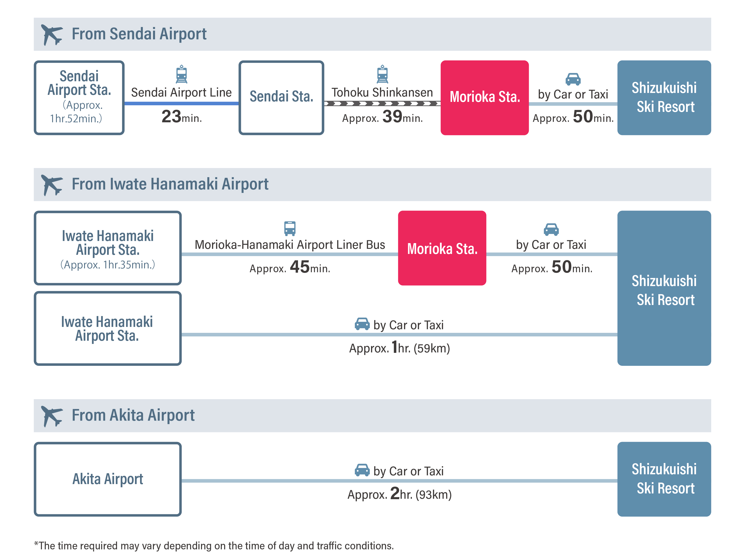Click the airplane icon beside From Sendai Airport
The width and height of the screenshot is (745, 560).
[52, 34]
